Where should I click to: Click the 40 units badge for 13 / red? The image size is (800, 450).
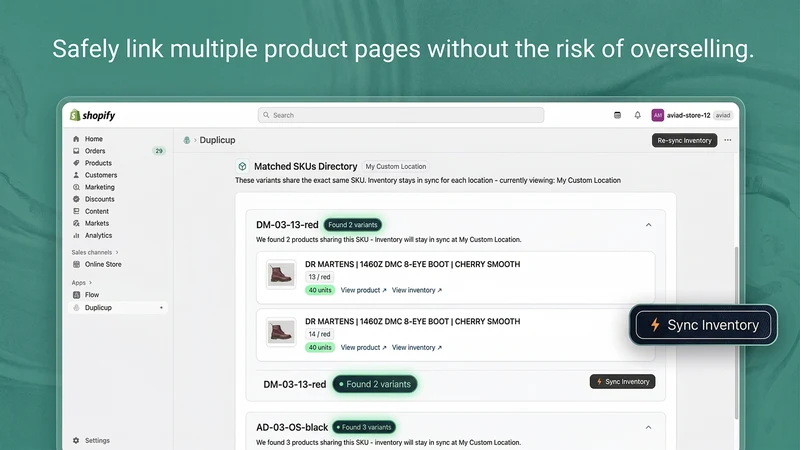320,290
